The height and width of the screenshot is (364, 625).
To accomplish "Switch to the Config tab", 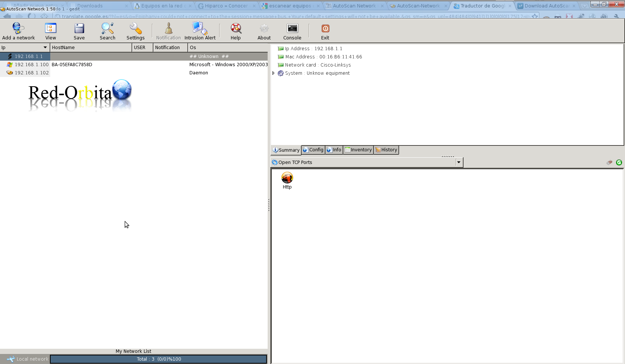I will click(313, 150).
